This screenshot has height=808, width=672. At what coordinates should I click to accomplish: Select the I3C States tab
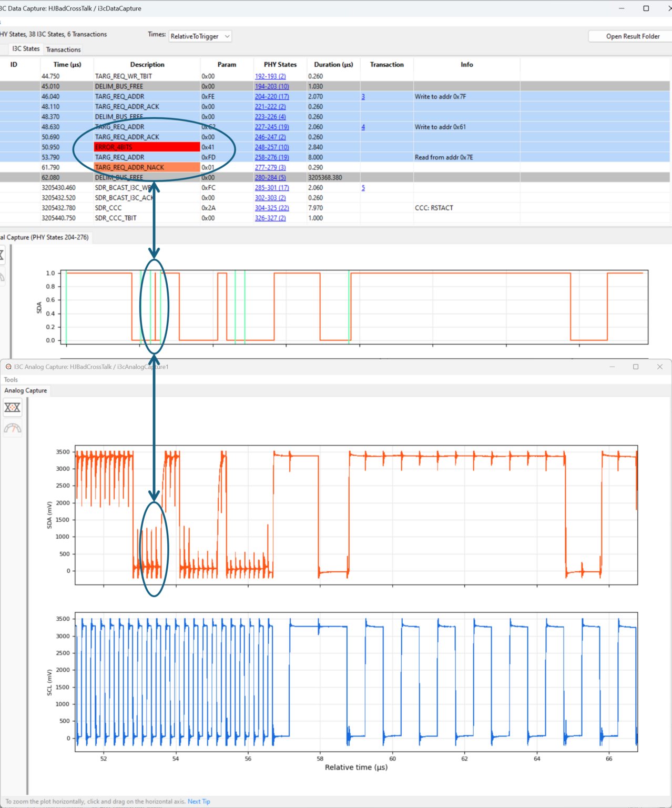[25, 48]
